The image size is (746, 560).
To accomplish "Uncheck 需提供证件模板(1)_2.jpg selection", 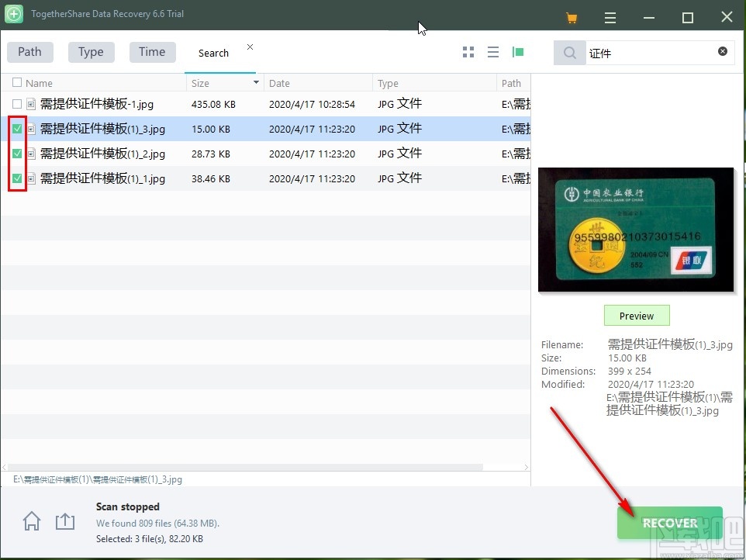I will pyautogui.click(x=16, y=154).
